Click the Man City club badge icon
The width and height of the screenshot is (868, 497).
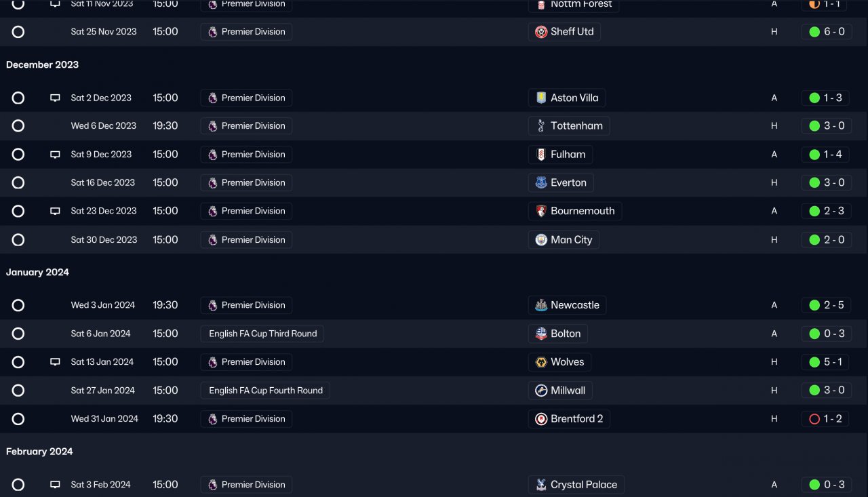tap(541, 240)
